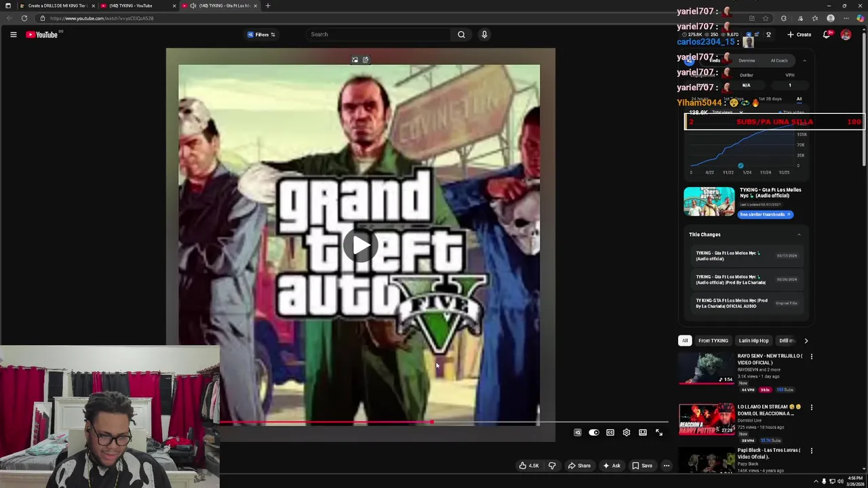Enter full screen mode
Viewport: 868px width, 488px height.
click(659, 432)
